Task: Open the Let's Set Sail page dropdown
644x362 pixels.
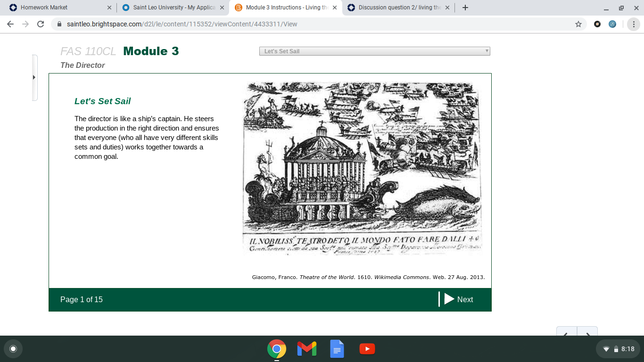Action: [375, 51]
